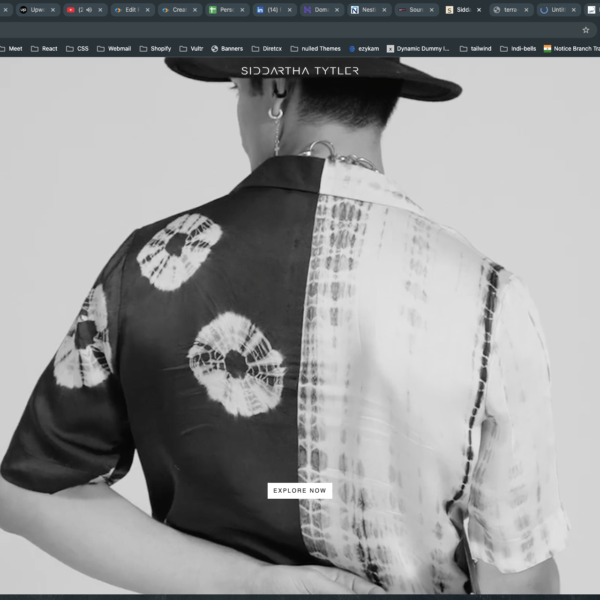Switch to the YouTube tab playing audio

click(x=85, y=10)
